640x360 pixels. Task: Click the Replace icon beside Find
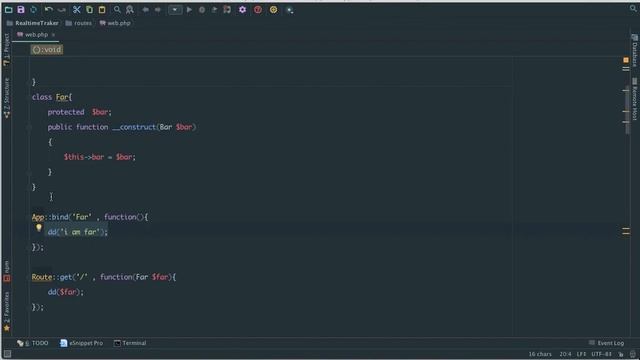coord(129,9)
